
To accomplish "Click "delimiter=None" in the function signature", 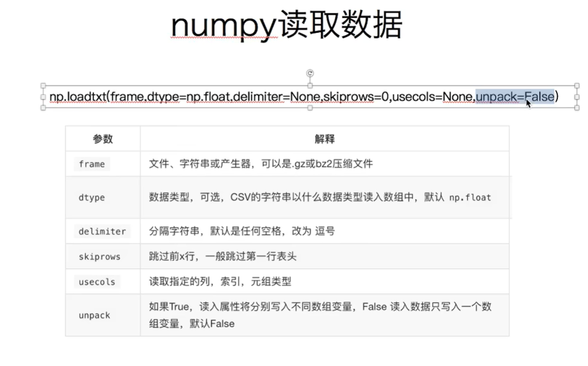I will point(276,97).
